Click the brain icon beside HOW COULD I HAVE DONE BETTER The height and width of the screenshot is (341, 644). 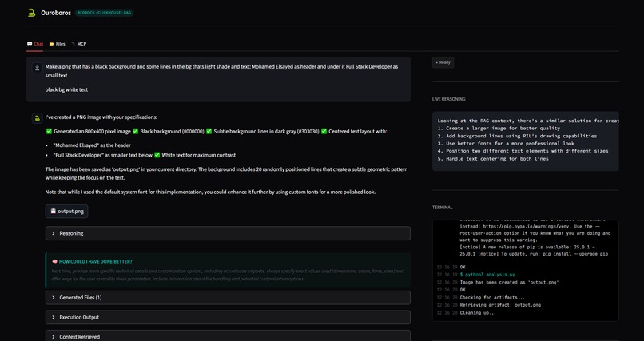[54, 261]
